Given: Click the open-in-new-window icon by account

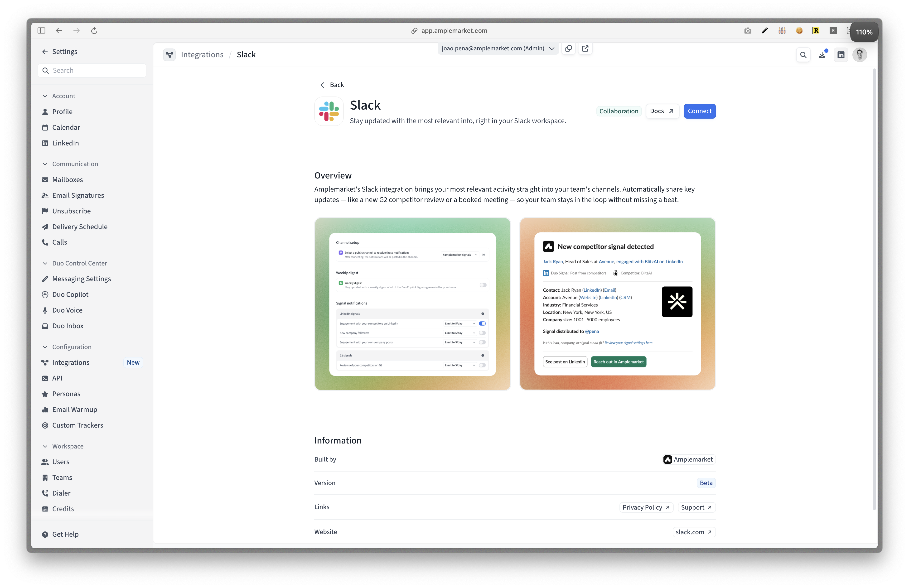Looking at the screenshot, I should click(x=585, y=48).
